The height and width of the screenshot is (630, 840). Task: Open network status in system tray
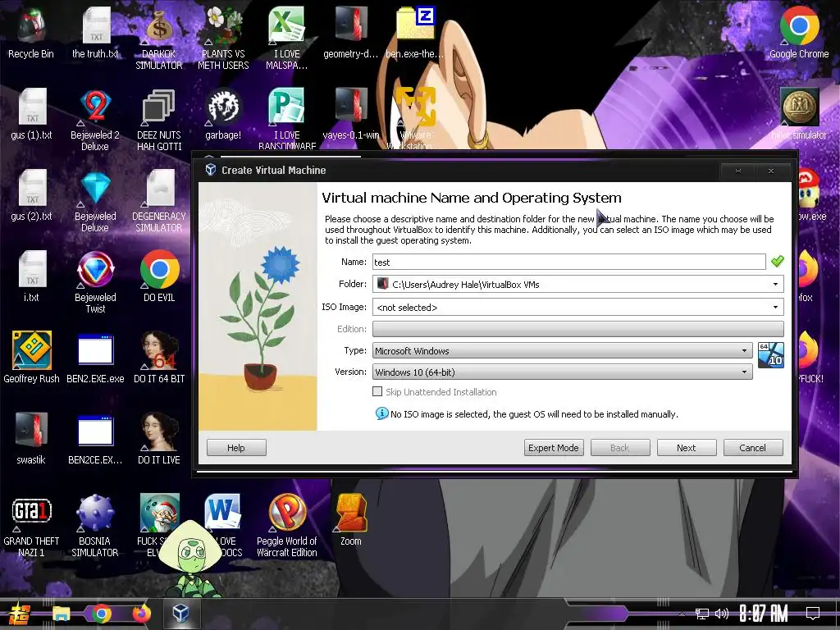[702, 614]
